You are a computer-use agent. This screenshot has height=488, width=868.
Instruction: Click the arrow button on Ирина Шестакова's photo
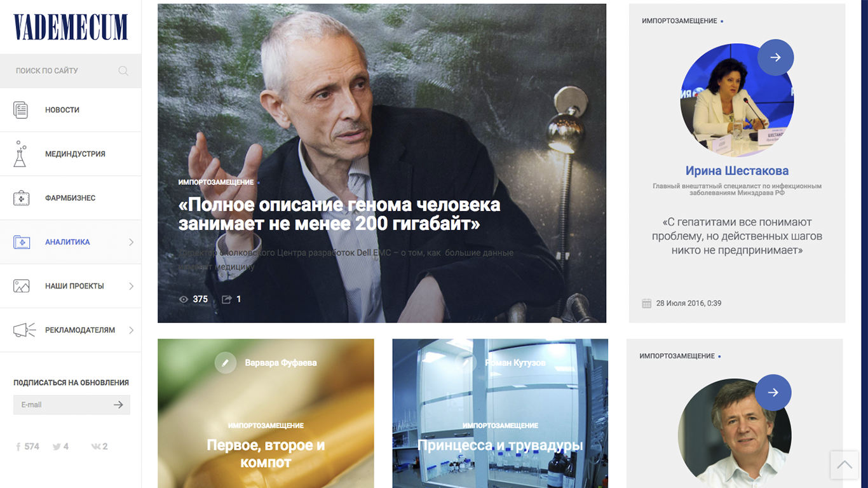click(775, 57)
